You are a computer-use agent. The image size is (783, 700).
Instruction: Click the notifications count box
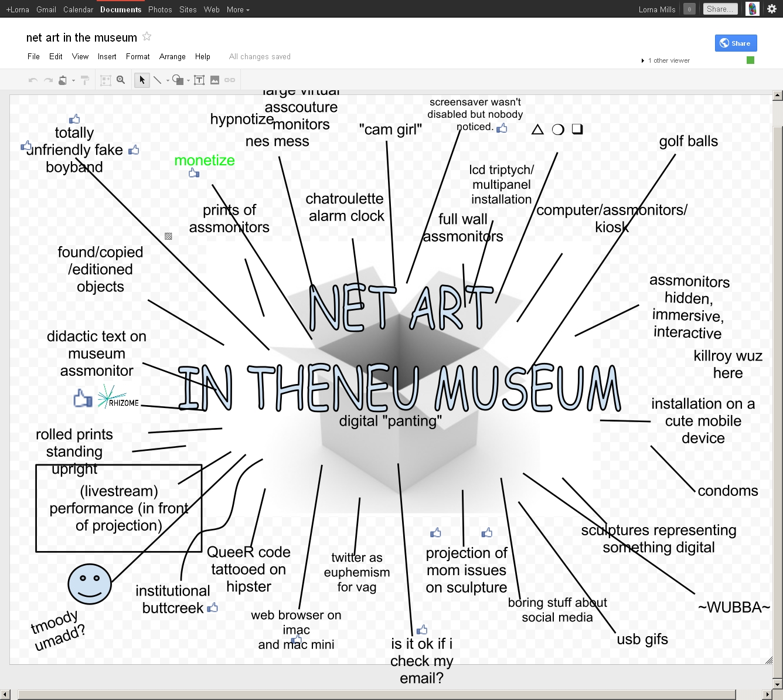[x=689, y=9]
